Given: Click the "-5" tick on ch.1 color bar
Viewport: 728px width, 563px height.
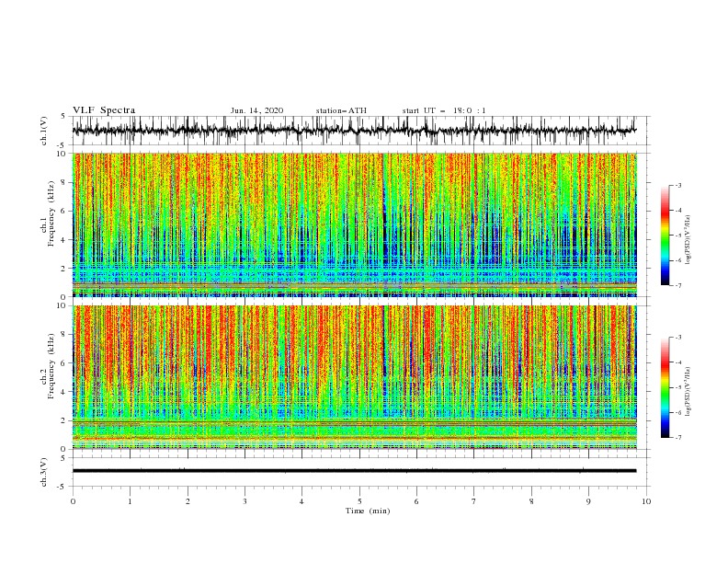Looking at the screenshot, I should (677, 236).
